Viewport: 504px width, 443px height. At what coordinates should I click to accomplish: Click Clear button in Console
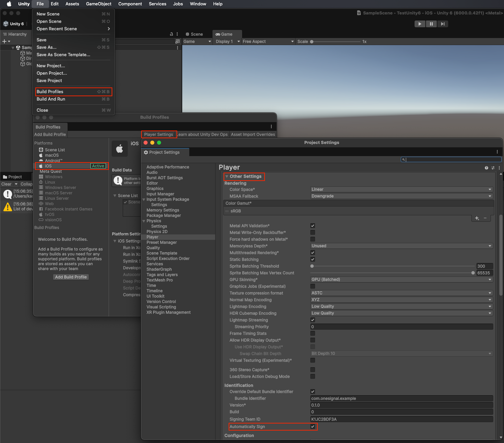pyautogui.click(x=6, y=184)
